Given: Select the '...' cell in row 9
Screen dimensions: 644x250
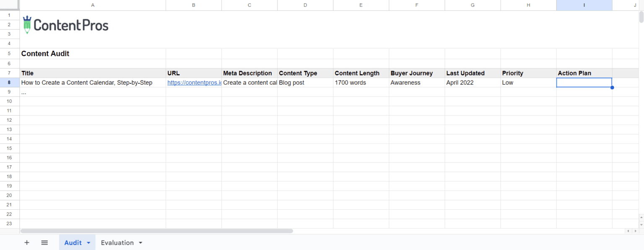Looking at the screenshot, I should (x=93, y=92).
